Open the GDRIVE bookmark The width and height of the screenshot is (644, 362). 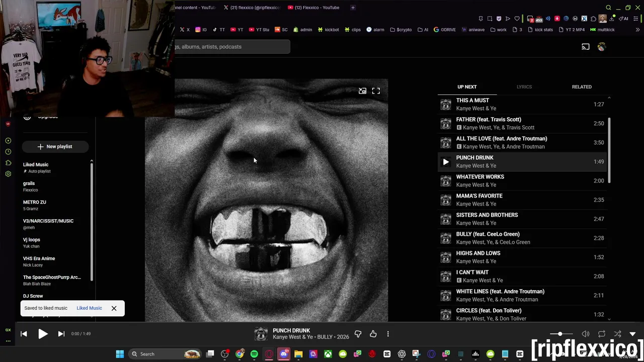(445, 30)
